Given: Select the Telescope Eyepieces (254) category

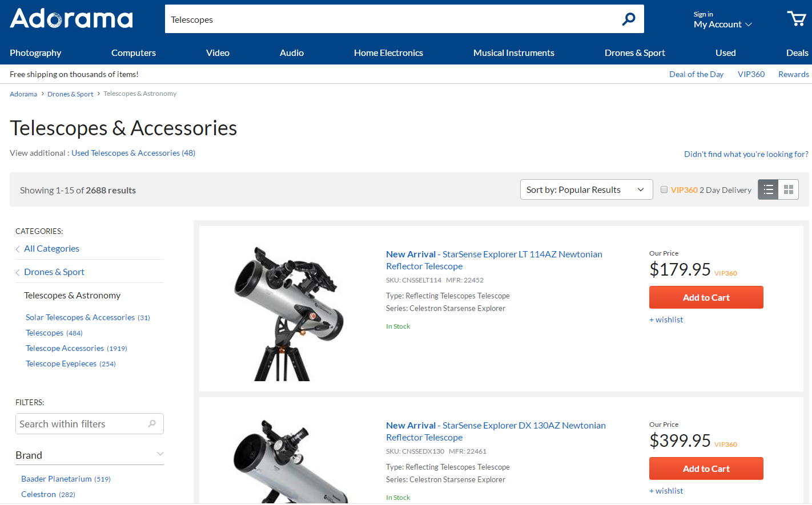Looking at the screenshot, I should pyautogui.click(x=71, y=363).
